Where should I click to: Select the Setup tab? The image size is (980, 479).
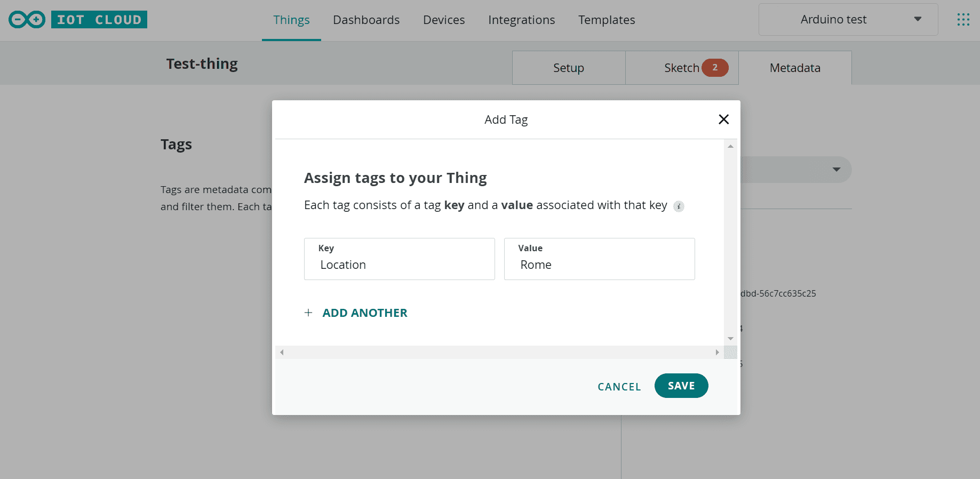568,68
